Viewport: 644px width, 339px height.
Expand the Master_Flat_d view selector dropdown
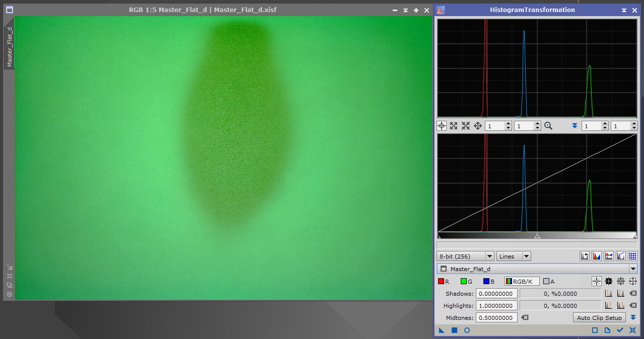[x=632, y=269]
